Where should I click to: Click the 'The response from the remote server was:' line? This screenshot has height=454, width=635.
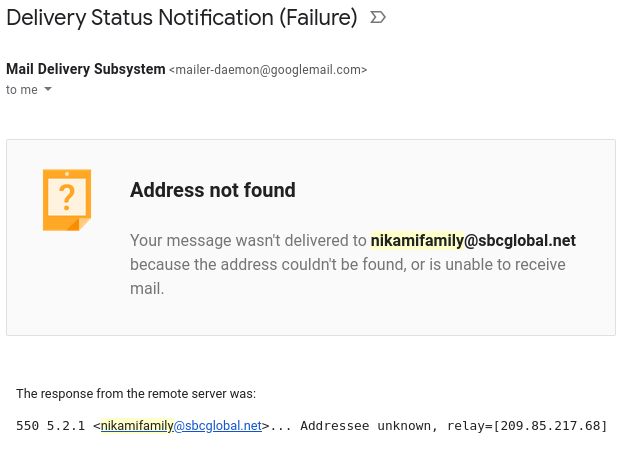click(136, 394)
